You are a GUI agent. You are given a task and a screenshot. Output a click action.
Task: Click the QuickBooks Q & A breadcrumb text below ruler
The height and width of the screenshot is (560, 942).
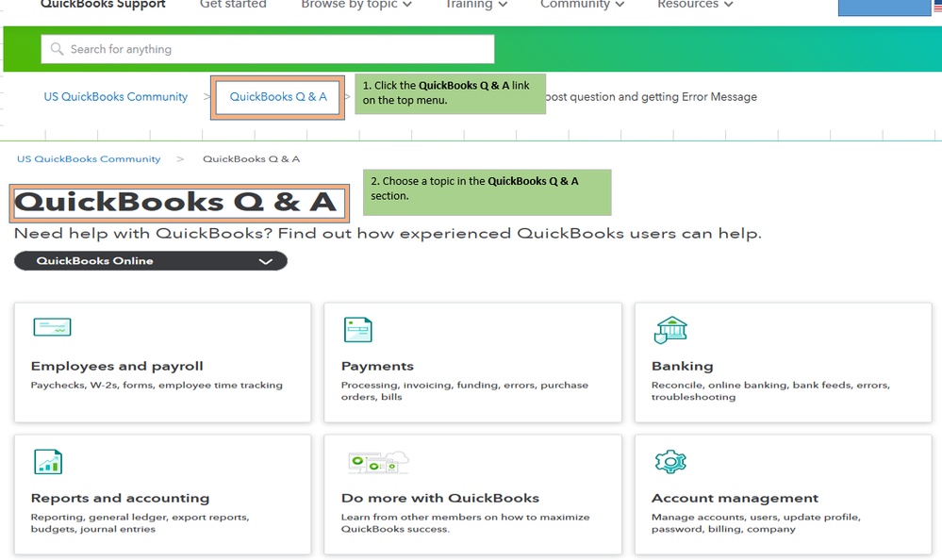click(x=251, y=159)
